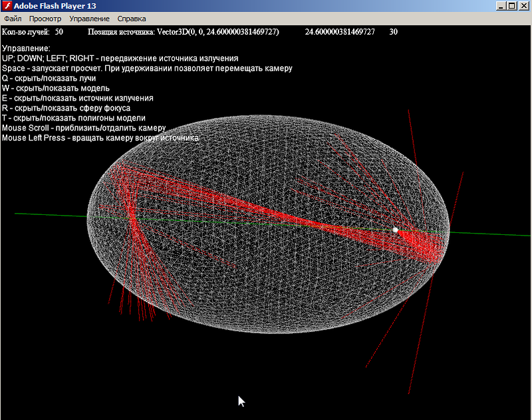Close the Flash Player window
This screenshot has height=420, width=532.
tap(523, 6)
